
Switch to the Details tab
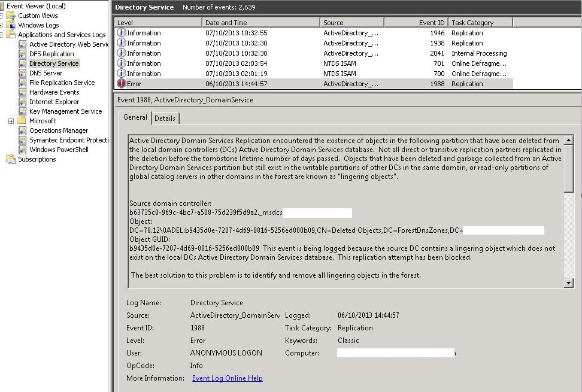(x=165, y=118)
